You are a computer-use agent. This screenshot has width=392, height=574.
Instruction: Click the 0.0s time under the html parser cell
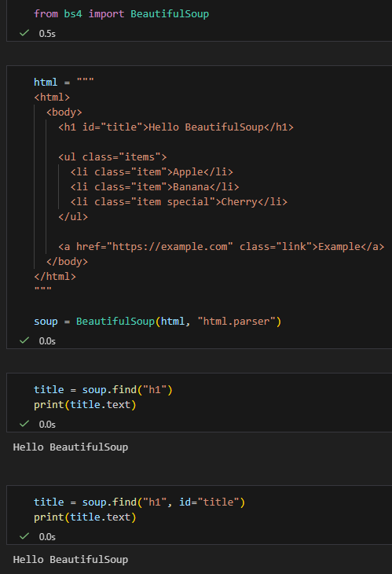coord(47,341)
